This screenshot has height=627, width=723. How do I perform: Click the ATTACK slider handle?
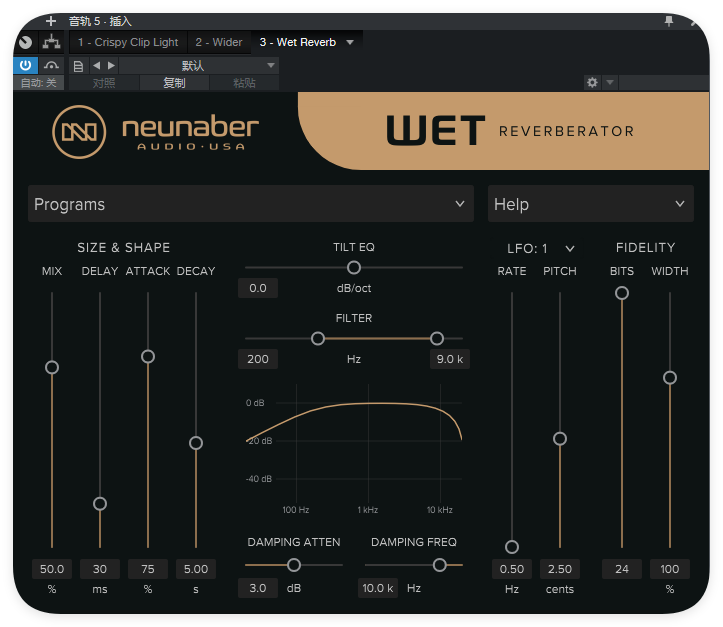(x=148, y=356)
